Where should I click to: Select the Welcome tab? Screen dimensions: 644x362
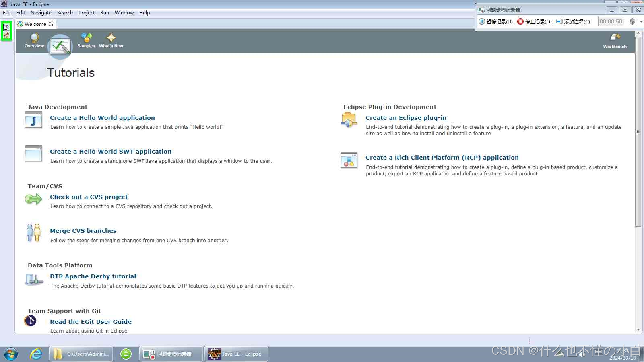pos(35,24)
